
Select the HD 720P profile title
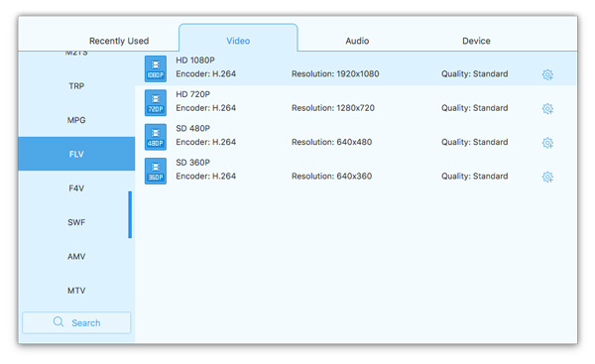pyautogui.click(x=192, y=94)
